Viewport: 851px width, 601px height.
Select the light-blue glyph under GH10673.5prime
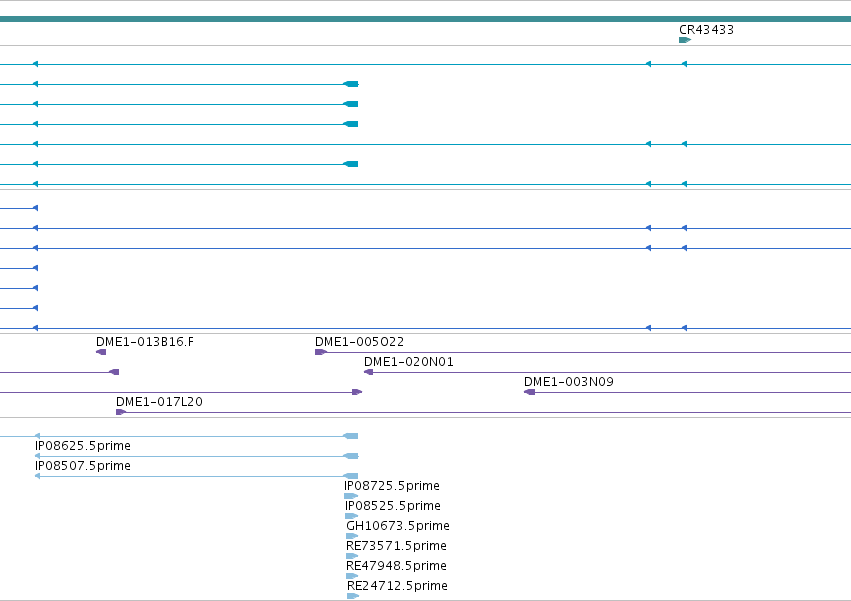(352, 536)
